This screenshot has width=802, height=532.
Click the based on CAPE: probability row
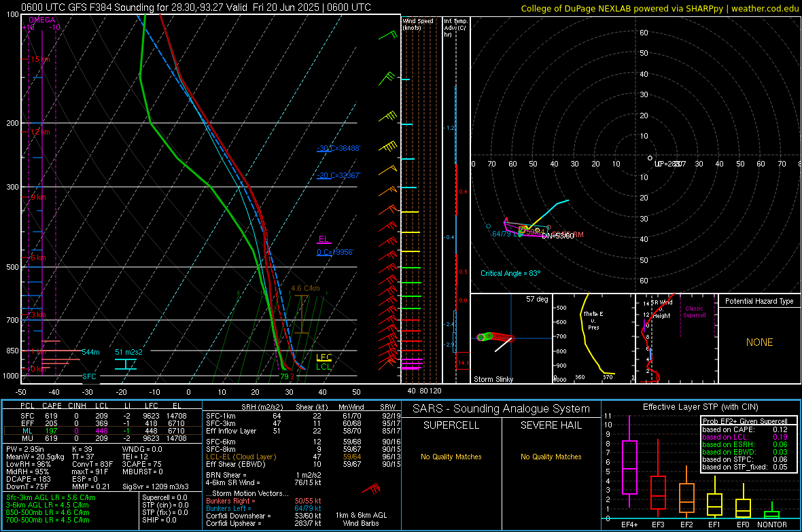point(745,429)
